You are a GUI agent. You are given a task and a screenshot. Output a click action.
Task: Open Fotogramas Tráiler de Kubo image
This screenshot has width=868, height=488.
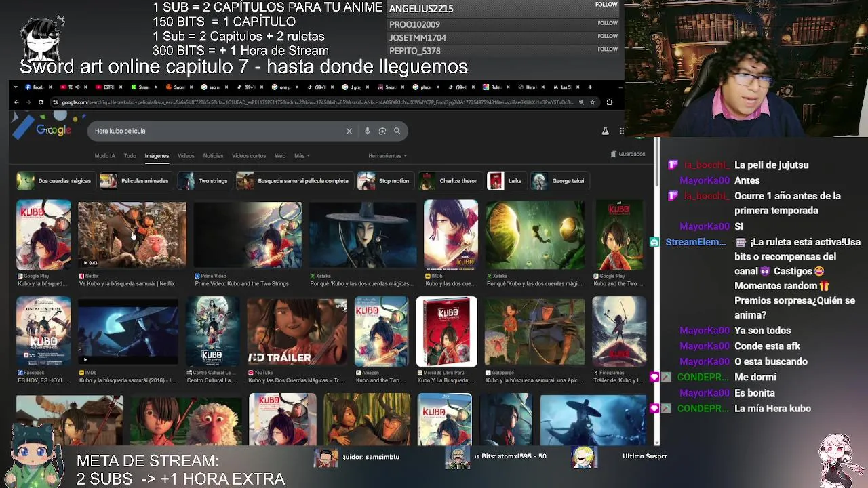pyautogui.click(x=619, y=331)
